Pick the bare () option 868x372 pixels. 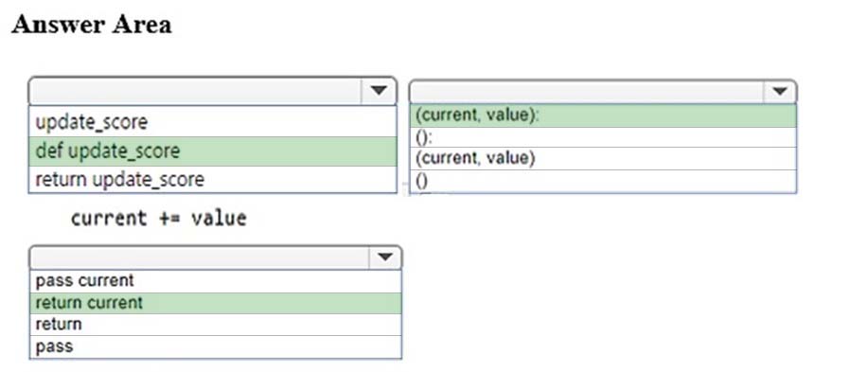click(x=603, y=181)
